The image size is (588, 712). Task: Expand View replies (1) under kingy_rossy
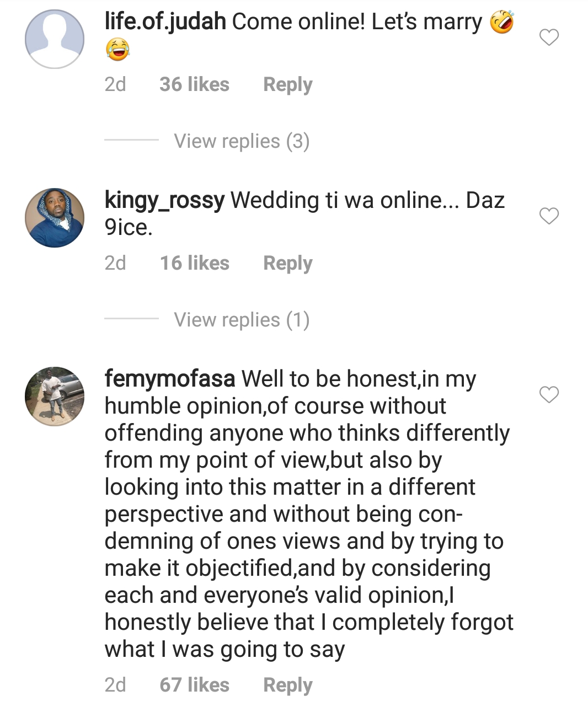[242, 320]
